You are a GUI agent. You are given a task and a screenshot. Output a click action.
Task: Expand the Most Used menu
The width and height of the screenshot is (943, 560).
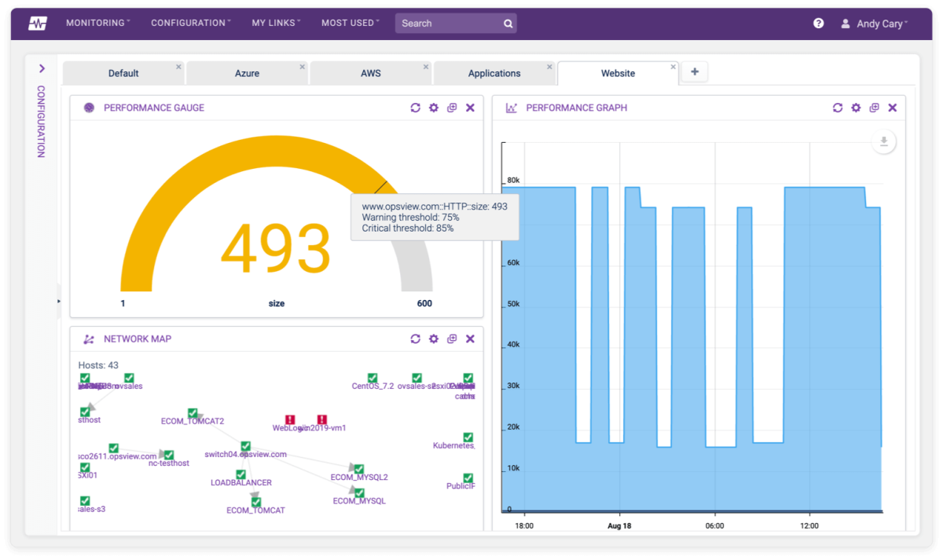[x=347, y=23]
